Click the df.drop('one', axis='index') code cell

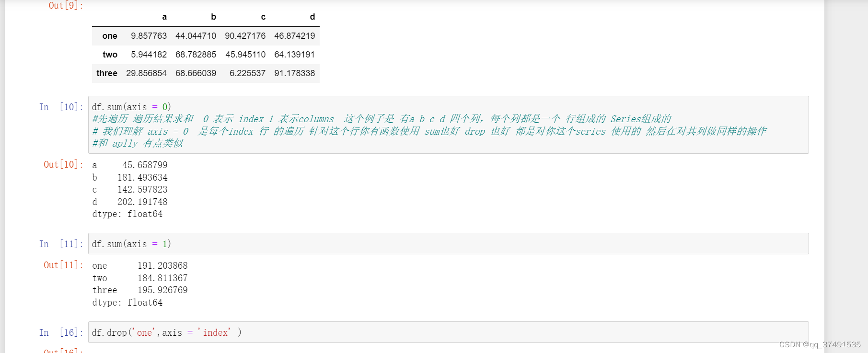tap(448, 332)
